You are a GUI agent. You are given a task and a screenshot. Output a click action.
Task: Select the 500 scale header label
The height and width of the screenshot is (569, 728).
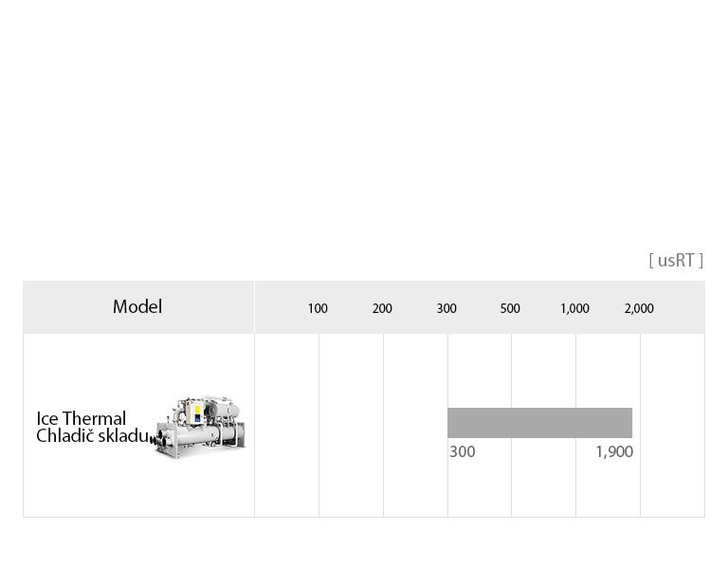tap(510, 308)
